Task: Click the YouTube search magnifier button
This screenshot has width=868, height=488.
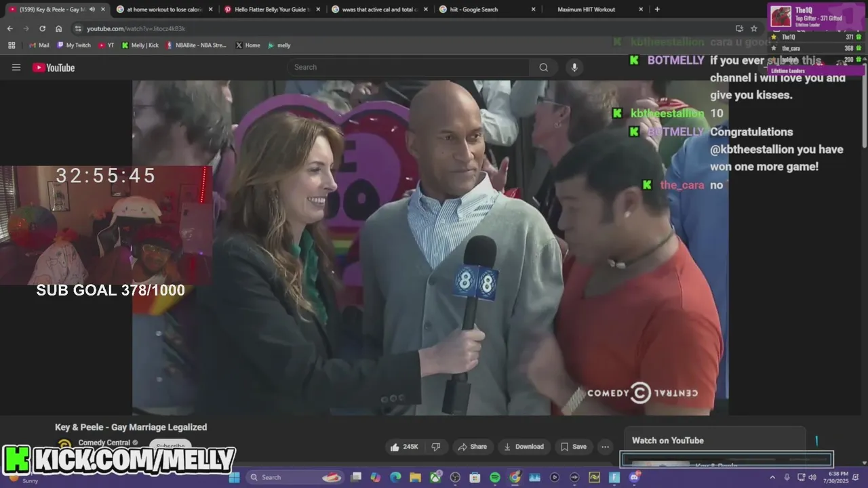Action: click(x=543, y=67)
